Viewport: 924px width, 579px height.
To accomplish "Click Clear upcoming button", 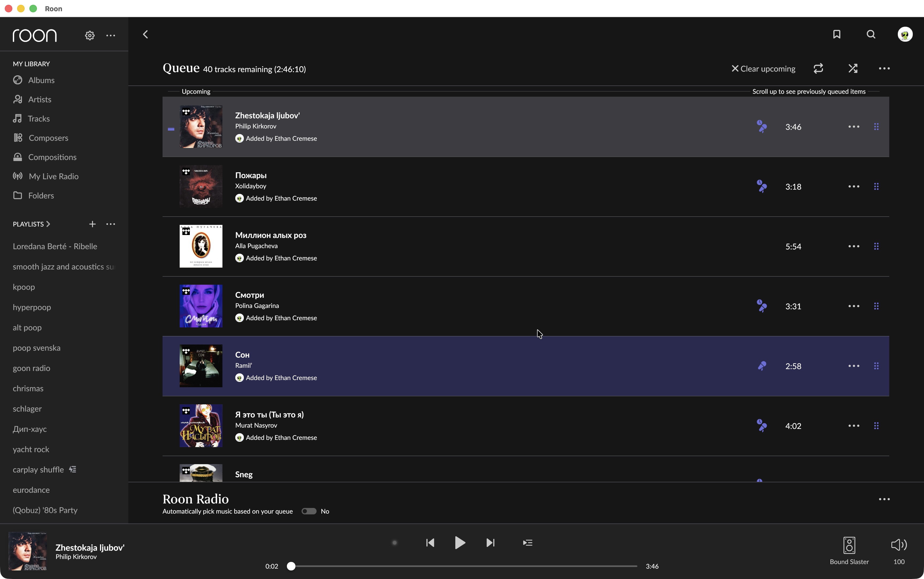I will tap(763, 69).
